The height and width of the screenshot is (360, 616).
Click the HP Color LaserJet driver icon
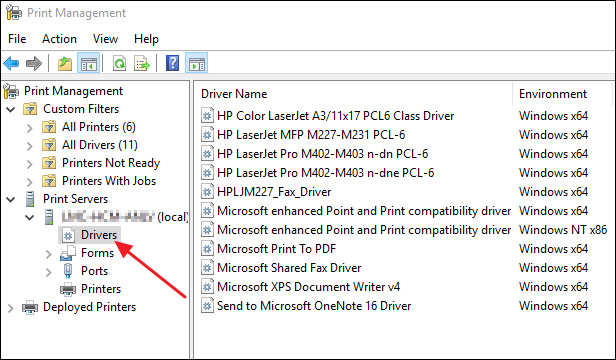click(207, 116)
